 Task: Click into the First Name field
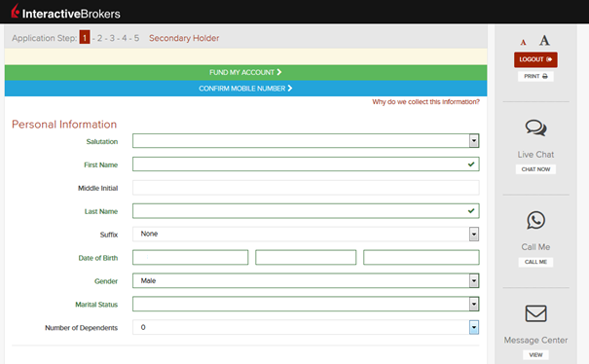click(306, 164)
